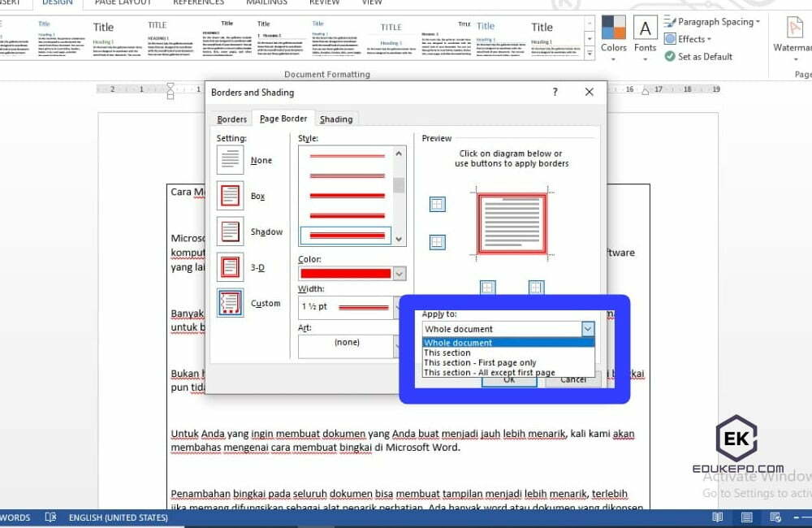812x528 pixels.
Task: Switch to the Shading tab
Action: [x=336, y=119]
